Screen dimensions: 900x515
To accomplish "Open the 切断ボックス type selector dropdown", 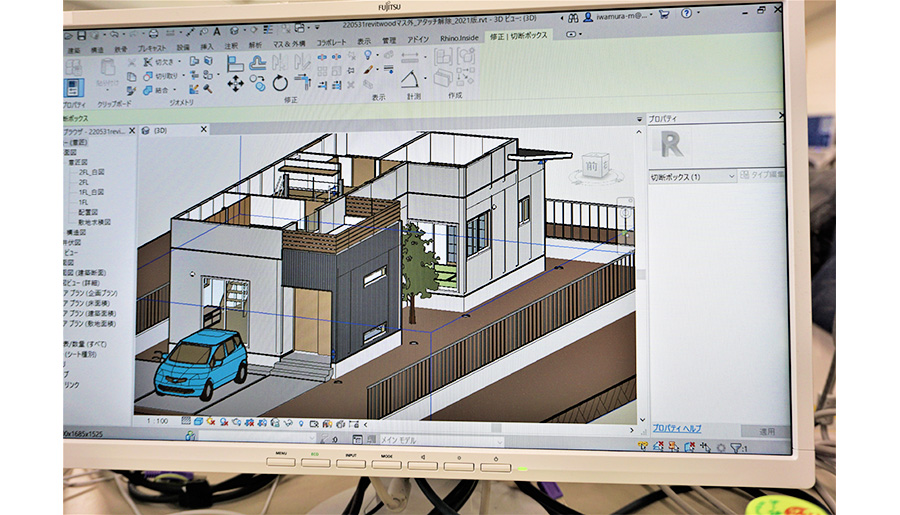I will click(730, 177).
